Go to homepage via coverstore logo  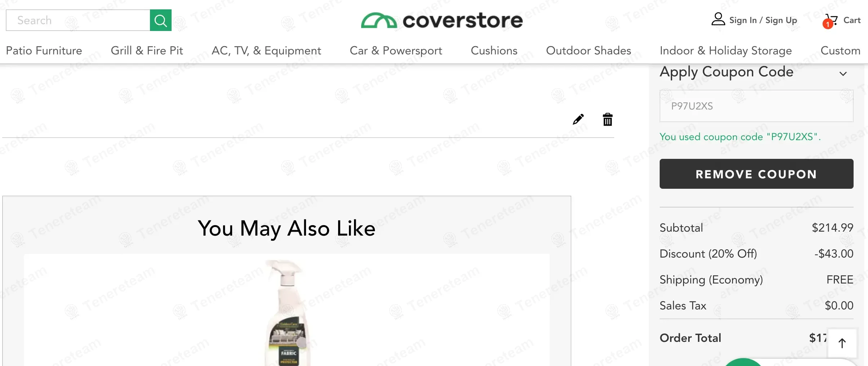(442, 20)
